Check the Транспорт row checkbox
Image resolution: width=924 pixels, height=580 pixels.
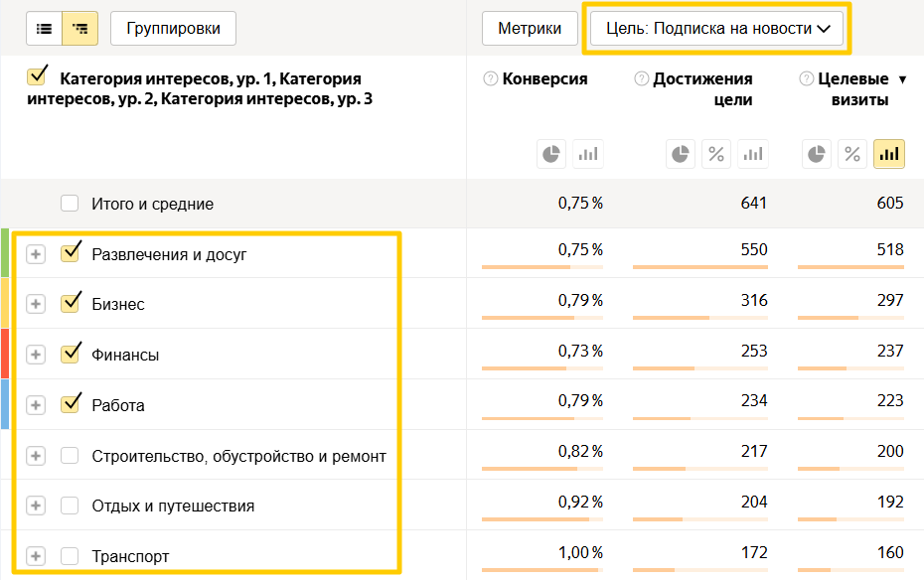(70, 556)
